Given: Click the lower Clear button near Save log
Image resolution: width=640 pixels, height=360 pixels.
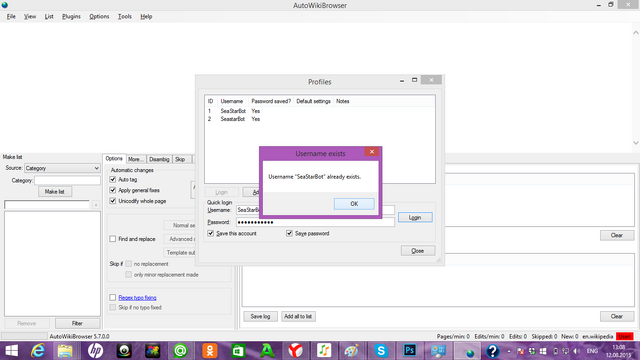Looking at the screenshot, I should pos(617,316).
